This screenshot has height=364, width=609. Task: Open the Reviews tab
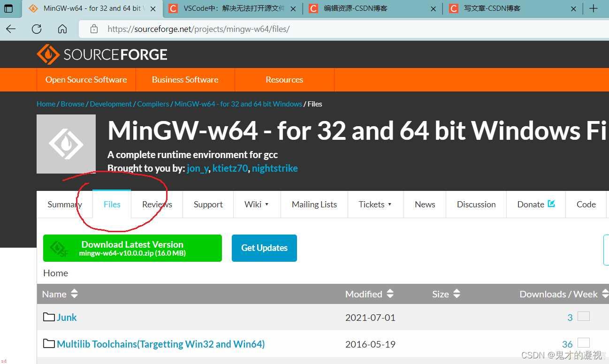pyautogui.click(x=157, y=205)
